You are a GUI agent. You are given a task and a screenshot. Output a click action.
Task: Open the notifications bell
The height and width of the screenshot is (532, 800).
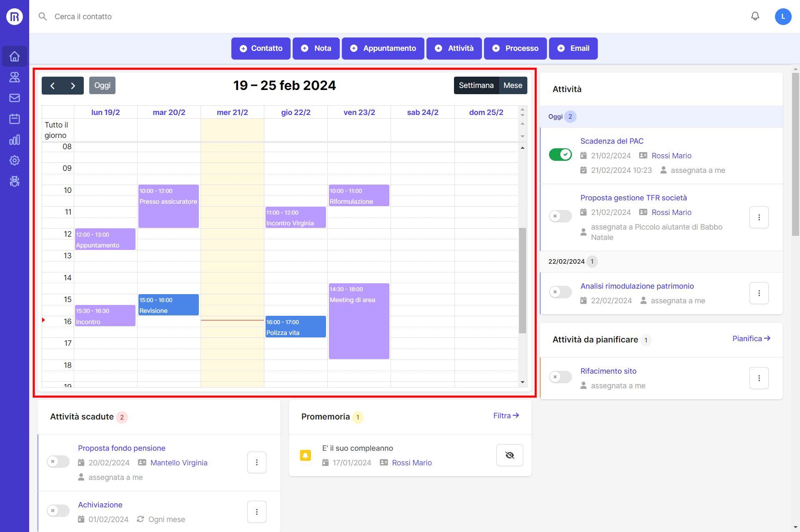[x=755, y=16]
